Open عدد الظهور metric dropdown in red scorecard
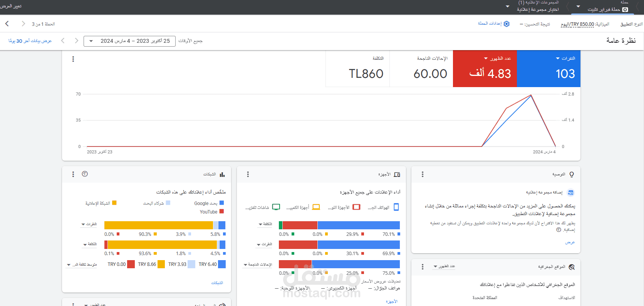The width and height of the screenshot is (644, 306). click(x=497, y=59)
